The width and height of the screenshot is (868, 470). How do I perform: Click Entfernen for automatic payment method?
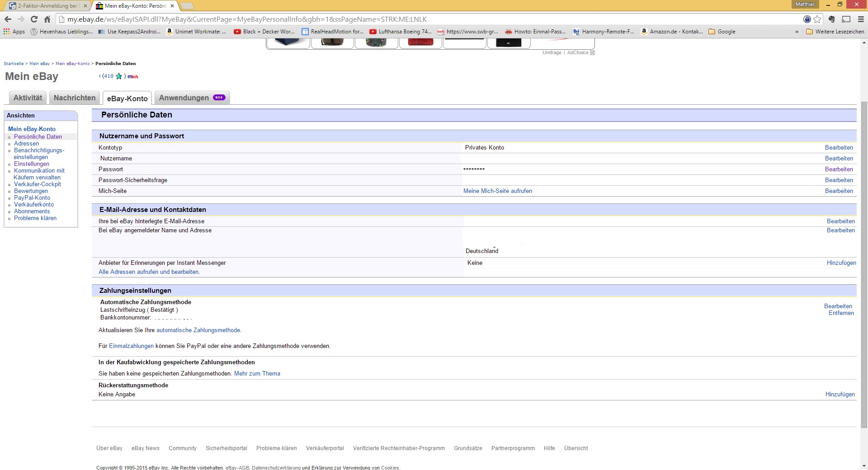(841, 313)
